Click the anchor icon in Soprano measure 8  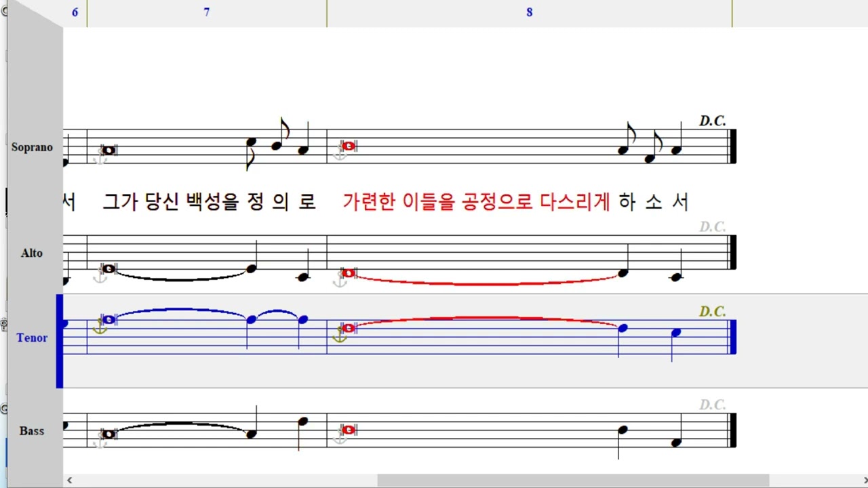pyautogui.click(x=339, y=155)
